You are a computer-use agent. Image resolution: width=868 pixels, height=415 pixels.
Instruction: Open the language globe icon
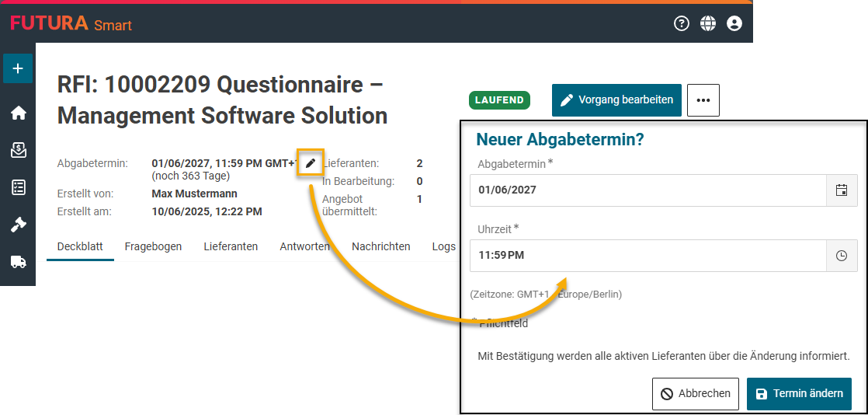[x=708, y=23]
